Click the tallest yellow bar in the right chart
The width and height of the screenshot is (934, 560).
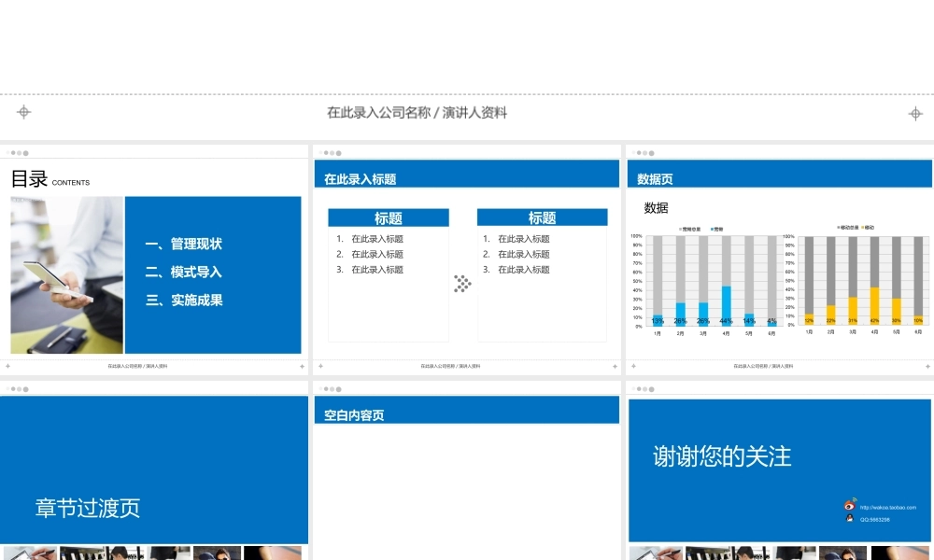[874, 304]
